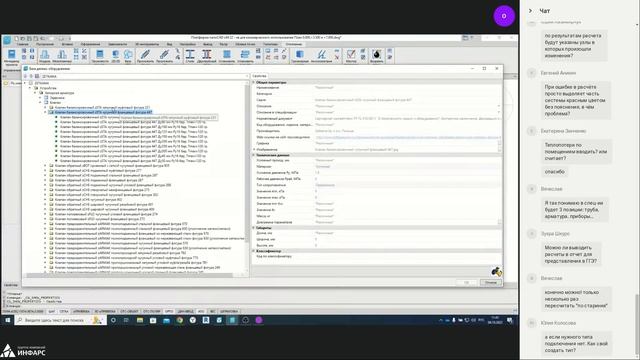Open the 'Вставка' ribbon tab
Viewport: 640px width, 360px height.
tap(67, 44)
